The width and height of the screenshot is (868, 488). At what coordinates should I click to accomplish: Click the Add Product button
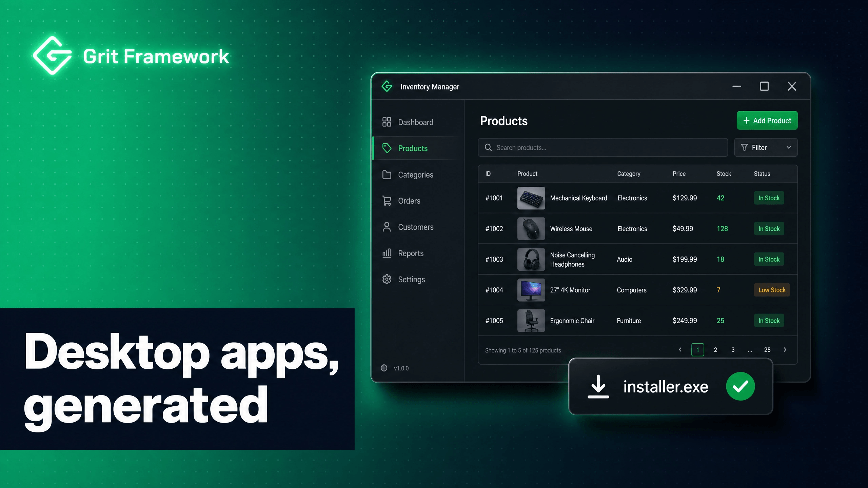pos(767,121)
